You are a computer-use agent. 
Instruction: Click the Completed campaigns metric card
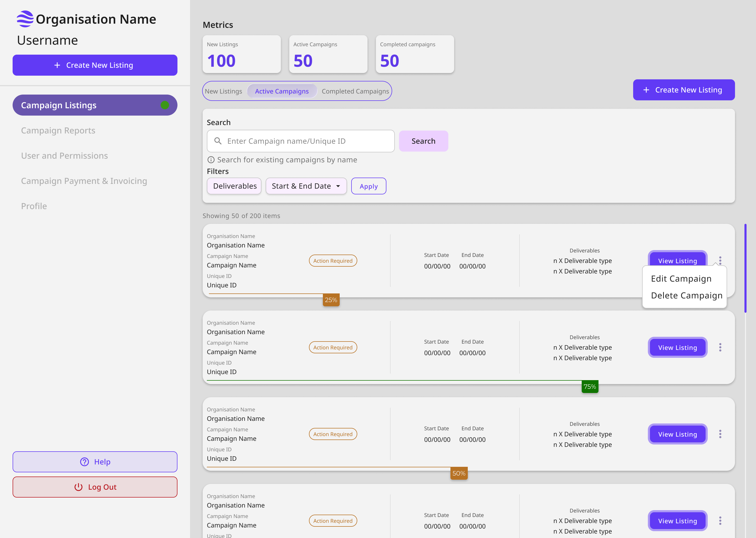pyautogui.click(x=415, y=54)
